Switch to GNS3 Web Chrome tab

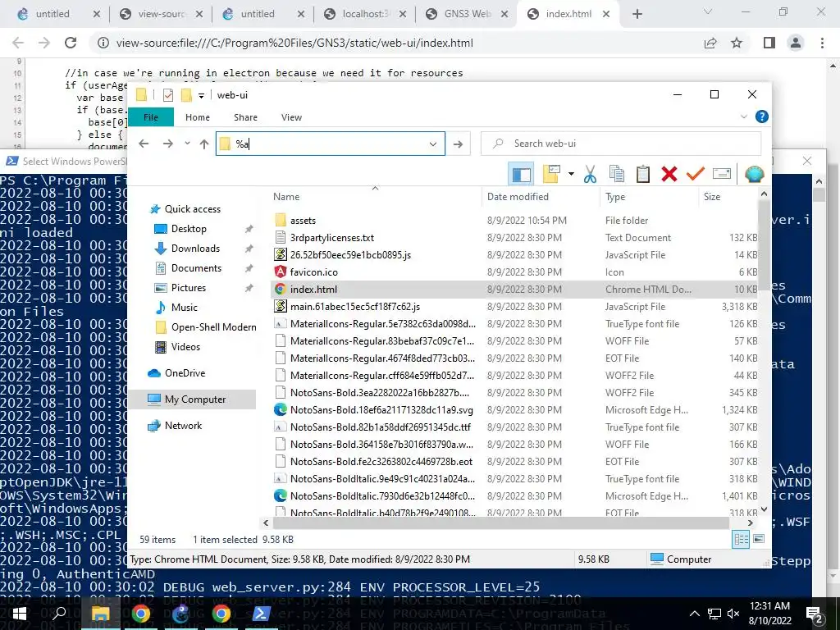pos(467,14)
